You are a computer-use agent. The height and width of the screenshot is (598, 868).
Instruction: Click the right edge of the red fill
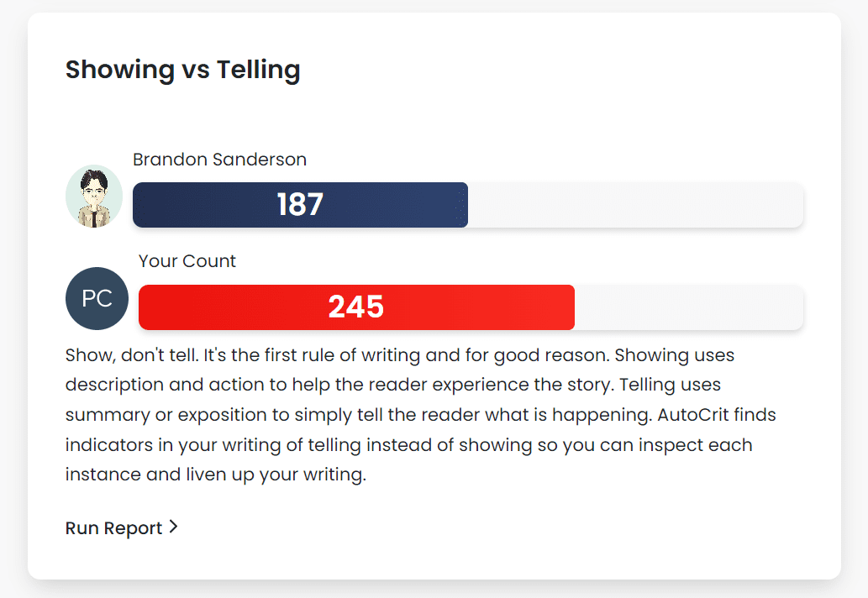pos(571,307)
